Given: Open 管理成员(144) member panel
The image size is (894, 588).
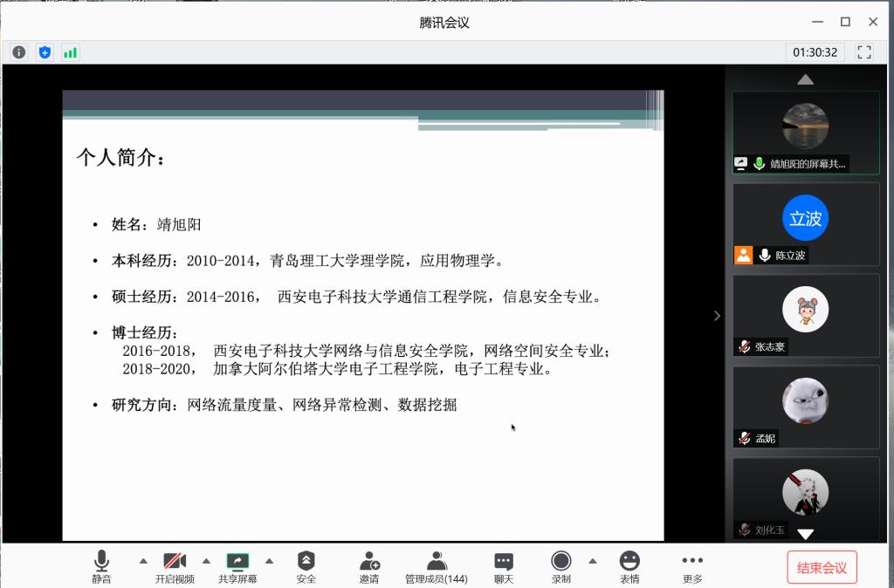Looking at the screenshot, I should pos(437,566).
